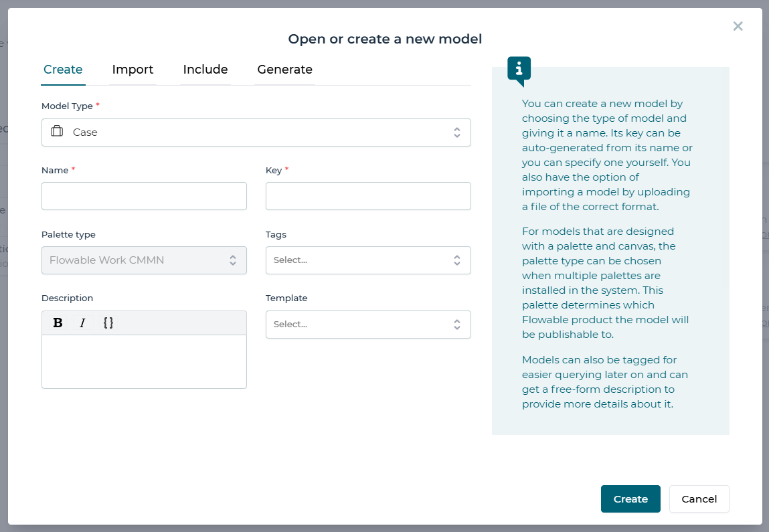
Task: Click the Cancel button
Action: [x=699, y=499]
